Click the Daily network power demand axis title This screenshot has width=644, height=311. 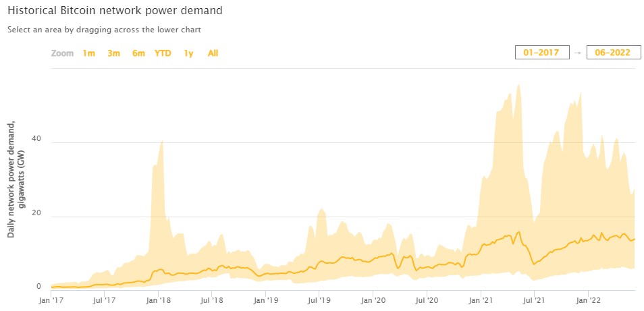tap(16, 179)
